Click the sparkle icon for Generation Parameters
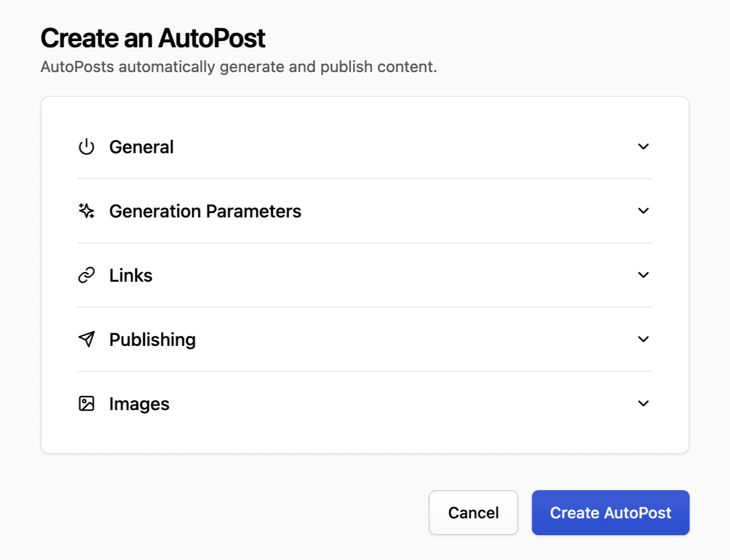Viewport: 730px width, 560px height. [86, 211]
